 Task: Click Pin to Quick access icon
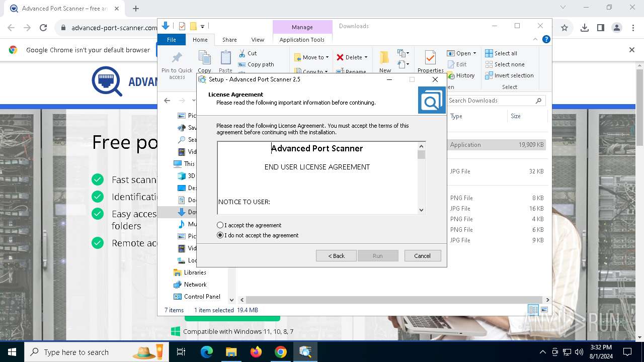coord(177,58)
